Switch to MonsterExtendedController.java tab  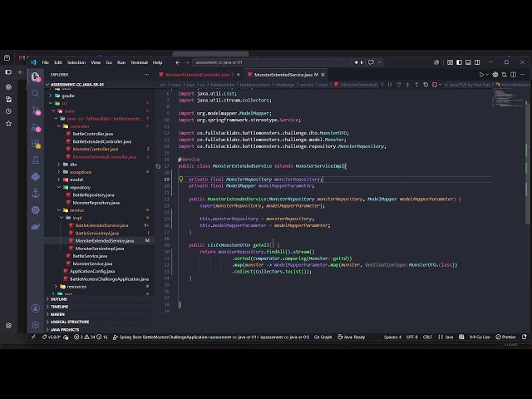point(198,75)
